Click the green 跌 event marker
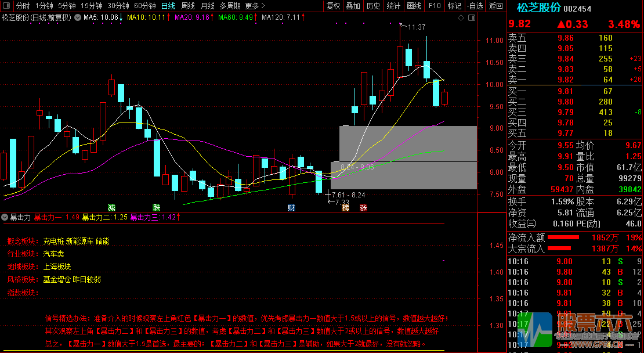644x353 pixels. pyautogui.click(x=156, y=207)
